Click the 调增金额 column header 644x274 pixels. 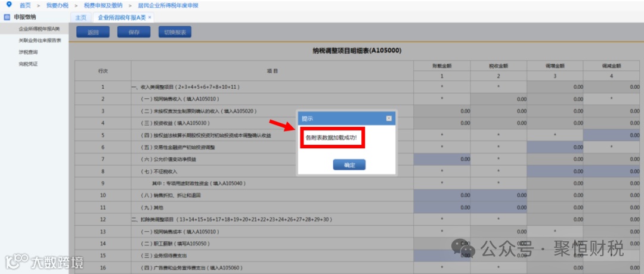[555, 66]
